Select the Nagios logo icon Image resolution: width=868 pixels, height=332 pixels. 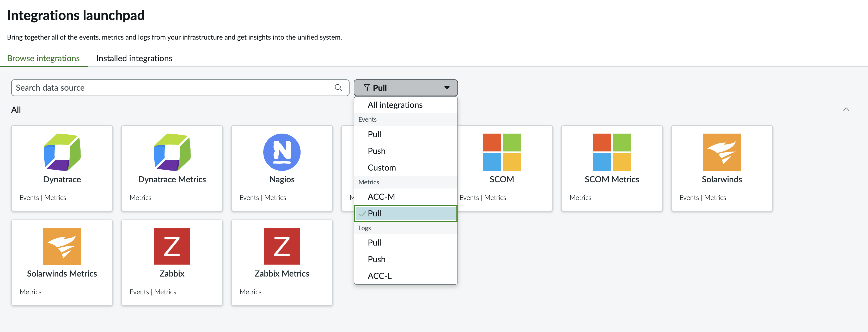tap(282, 152)
